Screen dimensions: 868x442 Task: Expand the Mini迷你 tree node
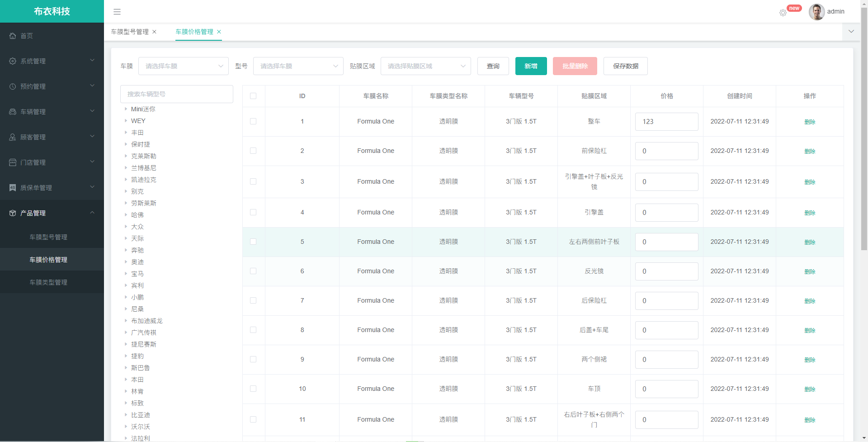126,109
